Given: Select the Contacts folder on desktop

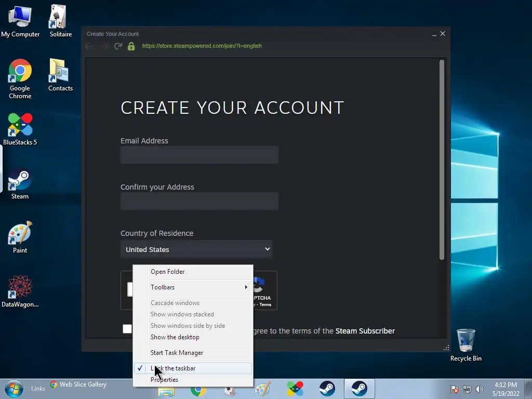Looking at the screenshot, I should tap(60, 75).
